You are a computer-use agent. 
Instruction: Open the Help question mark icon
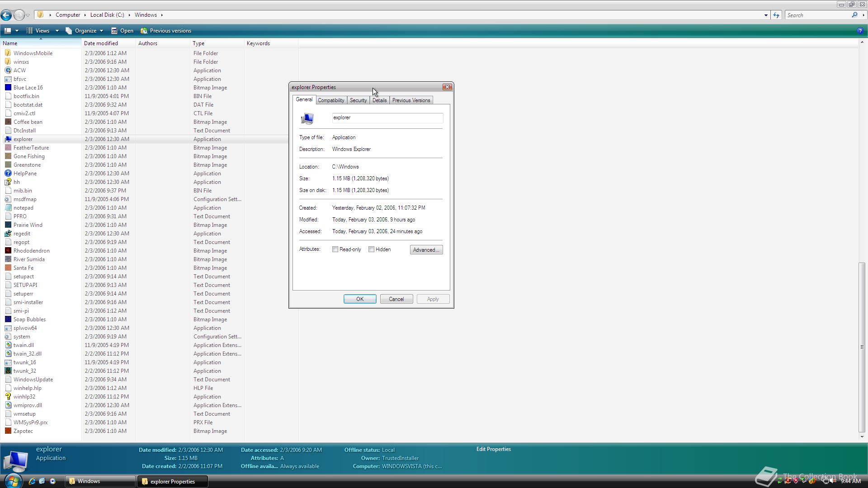(859, 31)
